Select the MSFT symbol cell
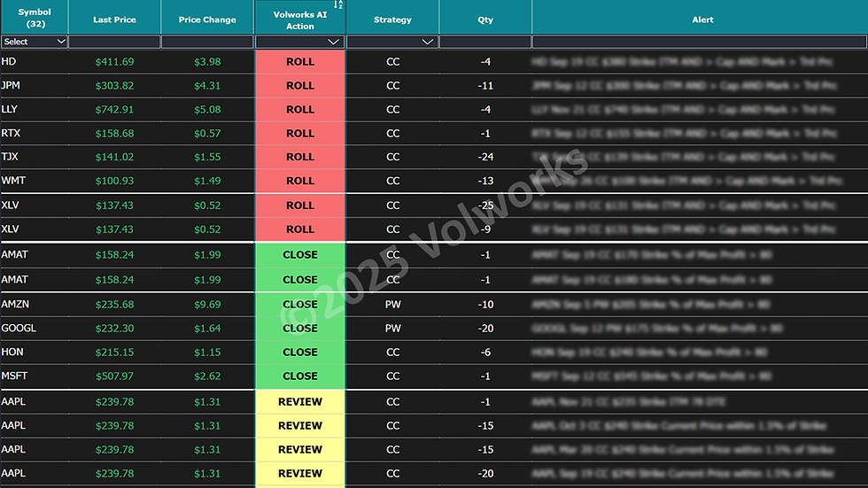 35,376
